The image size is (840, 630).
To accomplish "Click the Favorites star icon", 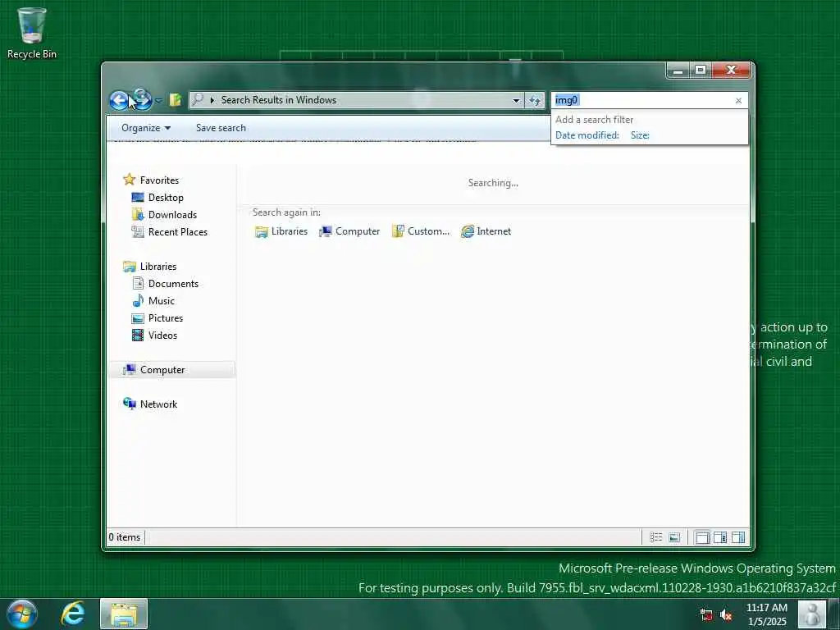I will tap(129, 180).
